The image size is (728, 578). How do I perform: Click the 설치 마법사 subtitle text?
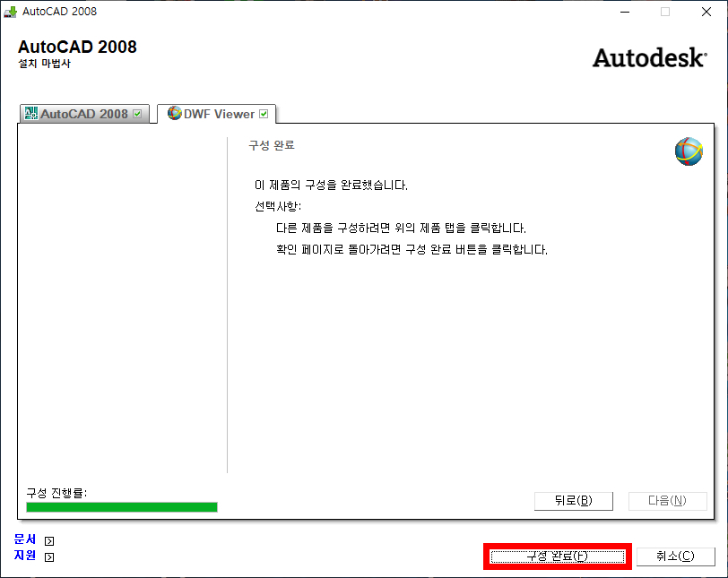(44, 64)
